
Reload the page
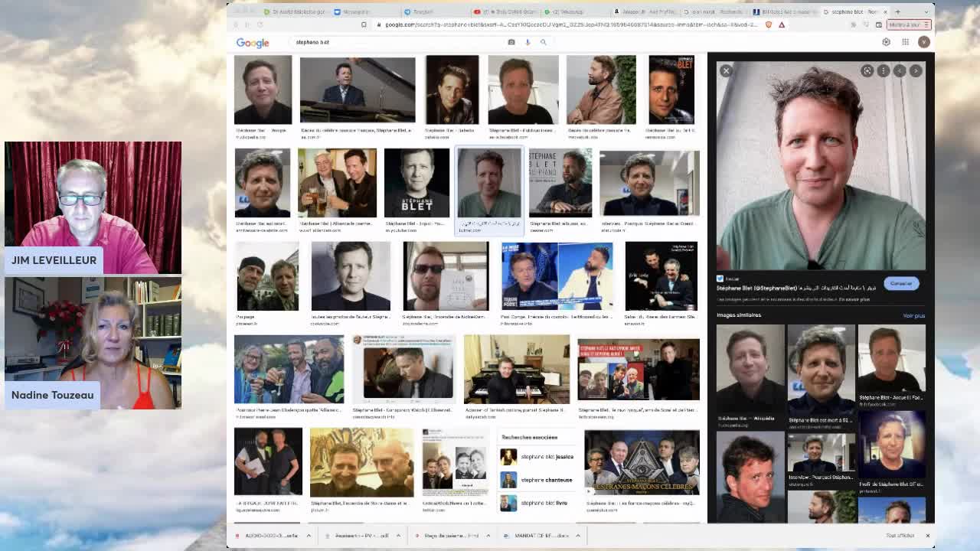[x=259, y=24]
